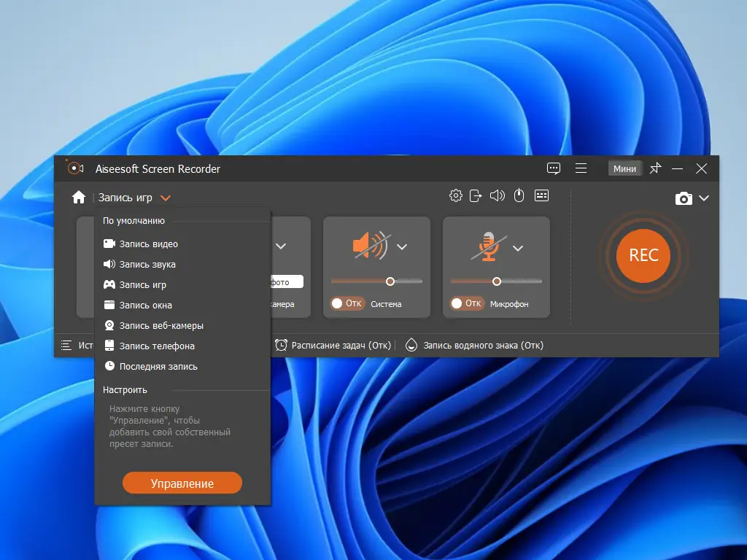
Task: Open the hamburger menu in title bar
Action: [581, 168]
